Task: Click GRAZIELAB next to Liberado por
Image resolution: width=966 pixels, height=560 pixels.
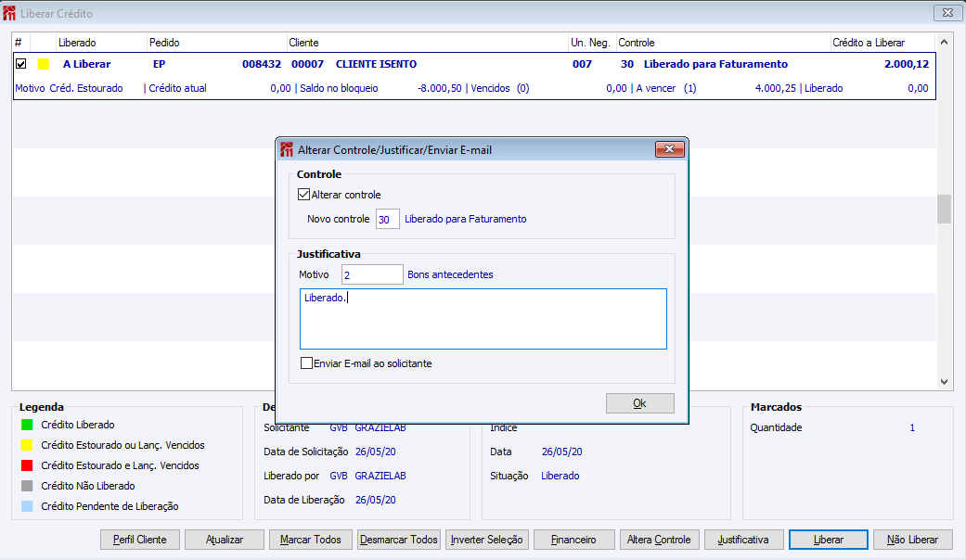Action: [380, 476]
